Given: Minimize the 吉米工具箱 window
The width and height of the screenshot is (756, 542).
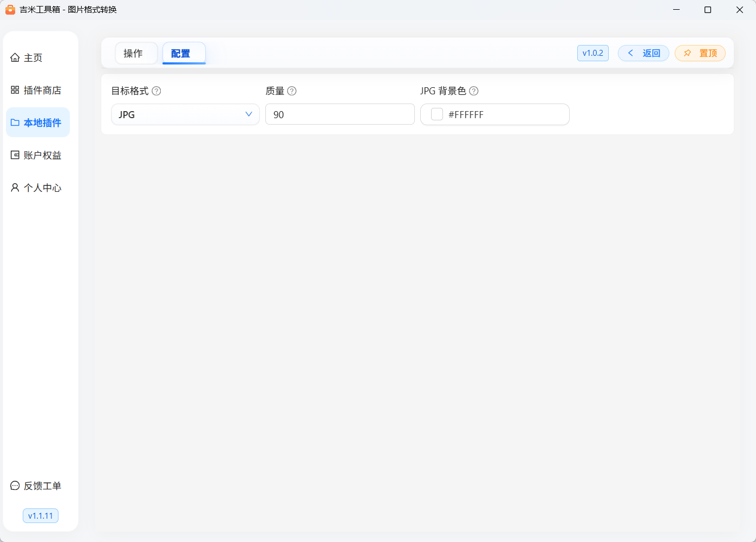Looking at the screenshot, I should click(x=676, y=10).
